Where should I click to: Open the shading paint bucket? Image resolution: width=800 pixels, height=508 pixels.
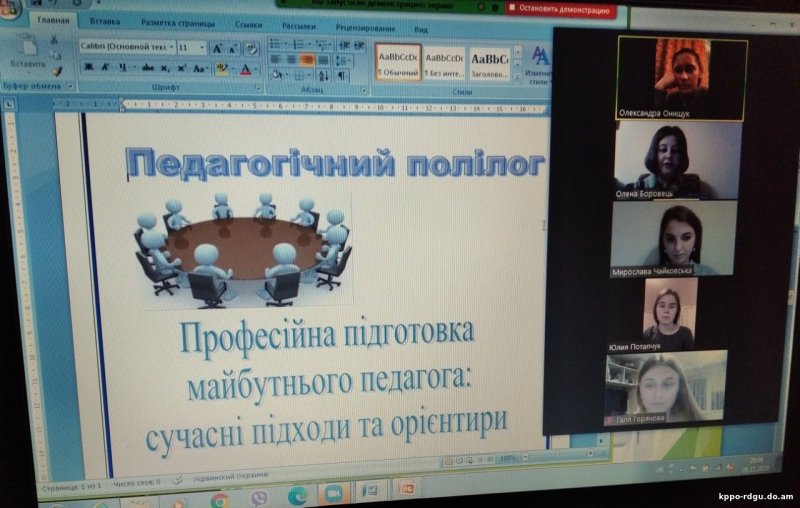[277, 75]
